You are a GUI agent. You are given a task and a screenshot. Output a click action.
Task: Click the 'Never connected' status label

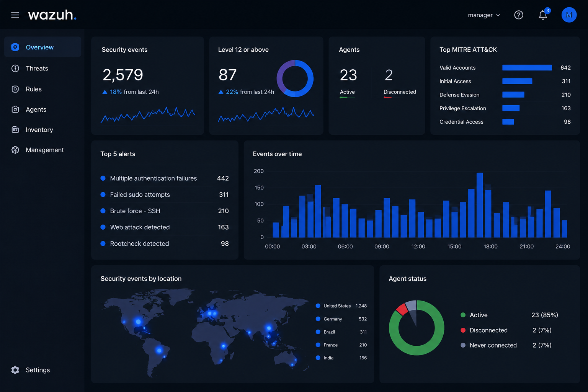point(493,345)
